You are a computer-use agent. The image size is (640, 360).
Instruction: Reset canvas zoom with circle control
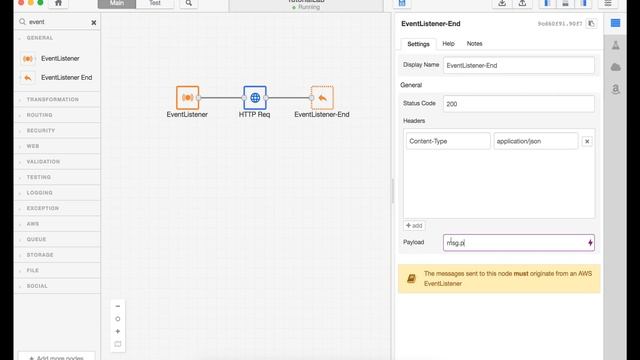118,319
